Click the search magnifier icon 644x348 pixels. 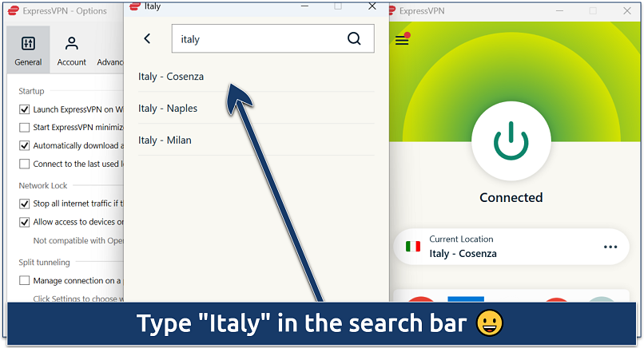coord(354,38)
